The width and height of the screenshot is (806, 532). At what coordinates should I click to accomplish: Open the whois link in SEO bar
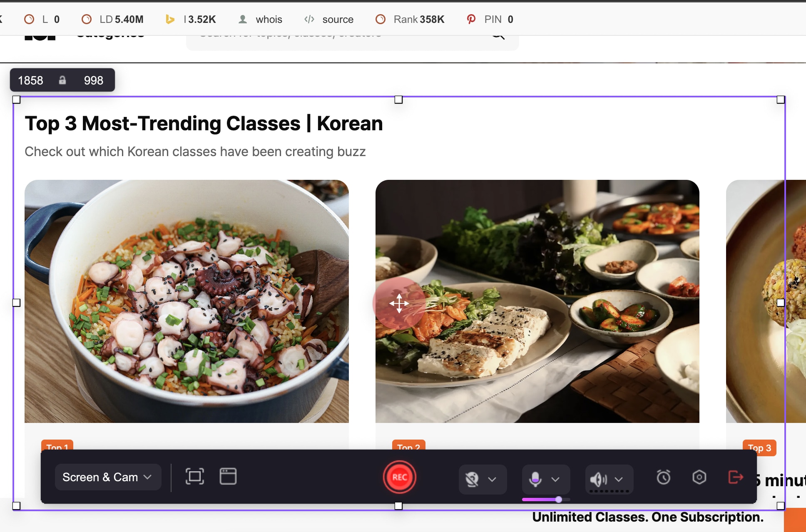pyautogui.click(x=260, y=19)
